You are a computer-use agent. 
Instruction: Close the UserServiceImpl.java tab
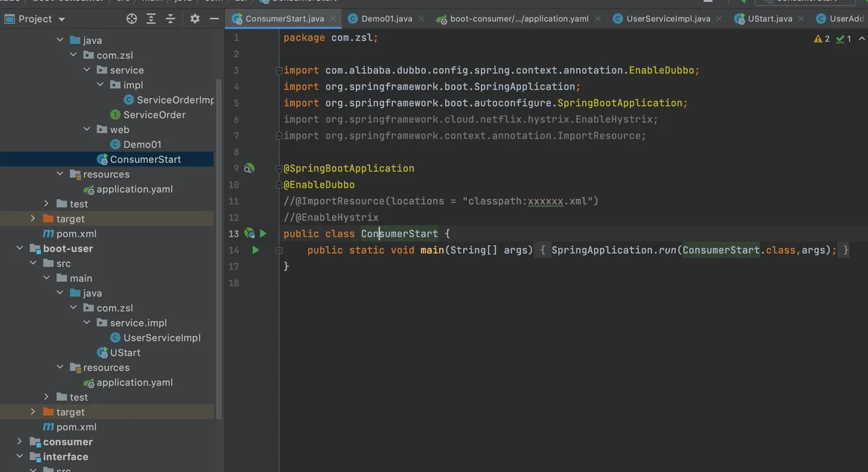coord(719,19)
